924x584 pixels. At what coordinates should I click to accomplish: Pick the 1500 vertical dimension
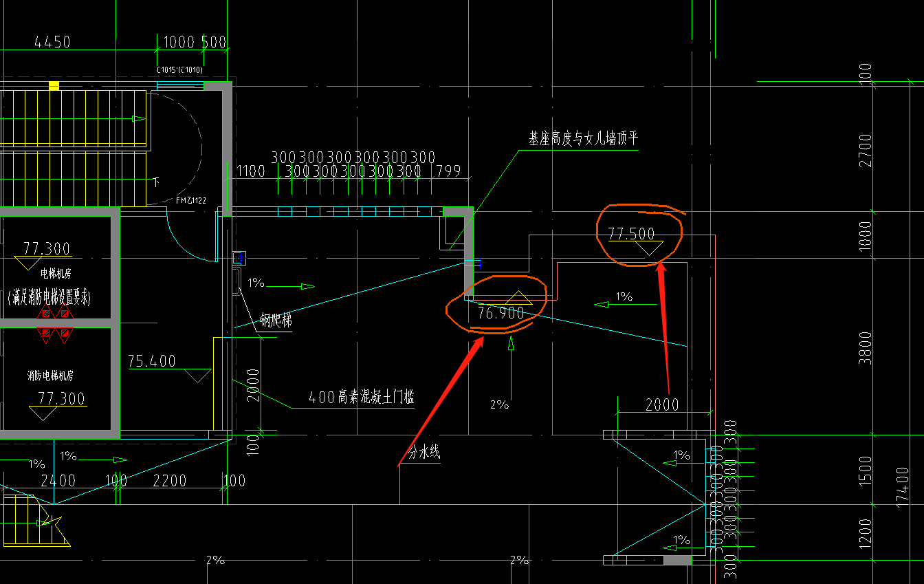(865, 472)
